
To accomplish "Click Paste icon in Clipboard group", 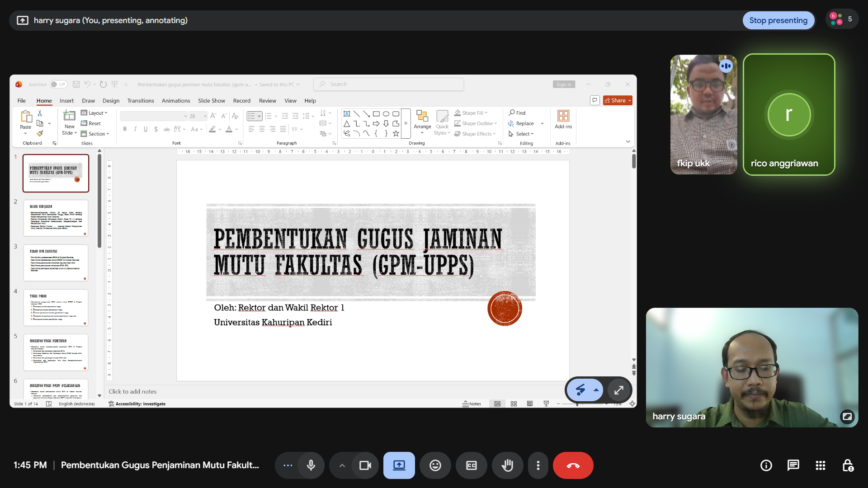I will 26,117.
